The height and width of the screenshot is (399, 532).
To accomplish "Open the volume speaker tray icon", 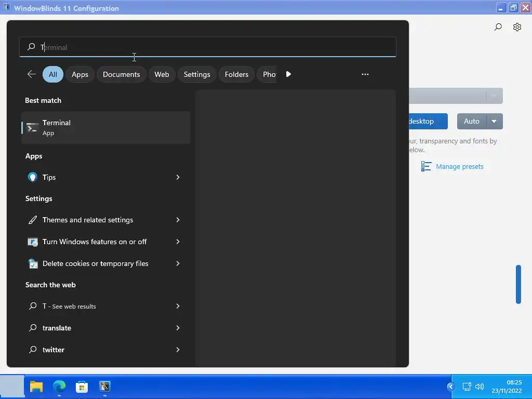I will pyautogui.click(x=480, y=387).
